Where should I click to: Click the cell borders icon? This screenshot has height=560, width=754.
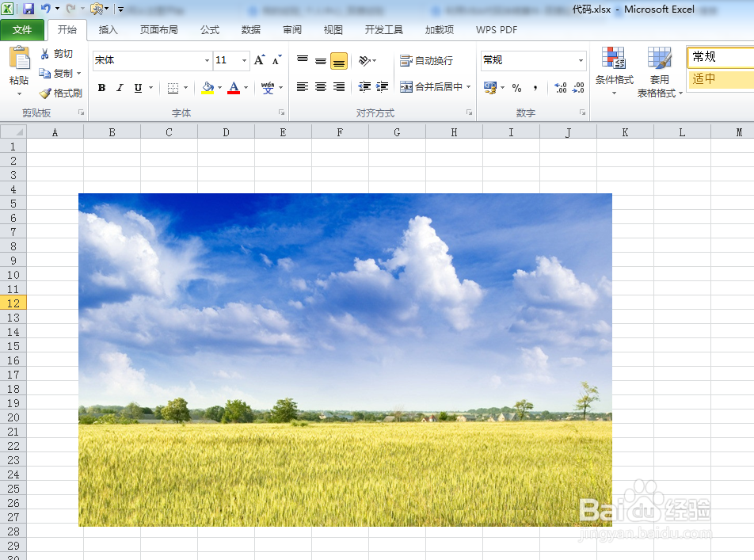point(173,88)
